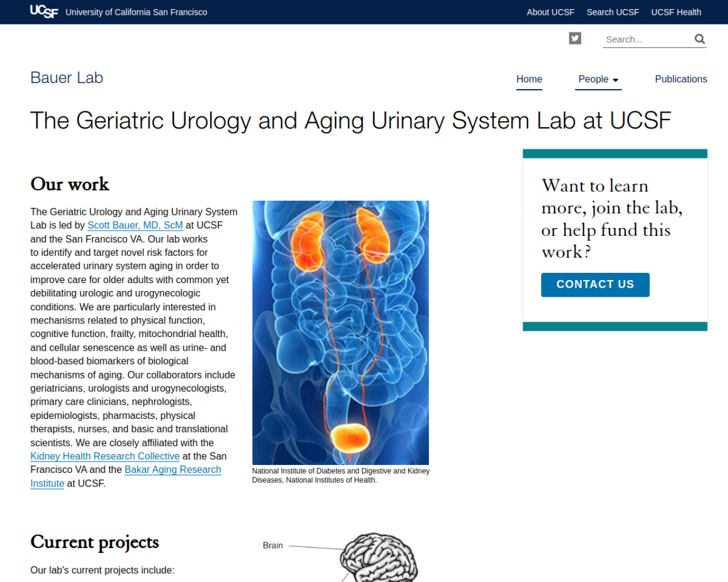Screen dimensions: 728x582
Task: Click 'Our lab's current projects include:' text
Action: tap(102, 570)
